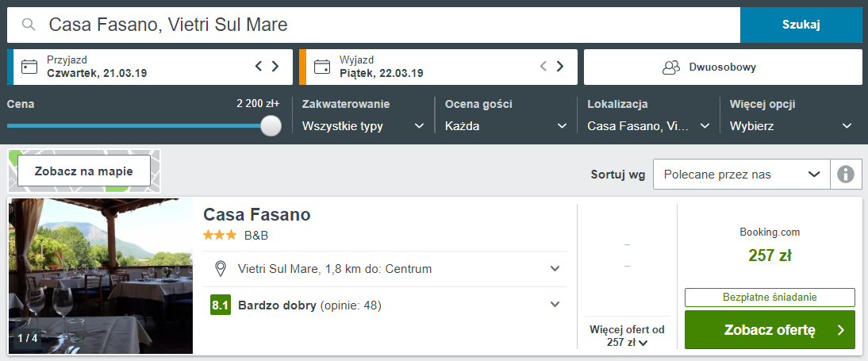Open the Dwuosobowy room type selector
This screenshot has height=361, width=868.
[x=722, y=67]
